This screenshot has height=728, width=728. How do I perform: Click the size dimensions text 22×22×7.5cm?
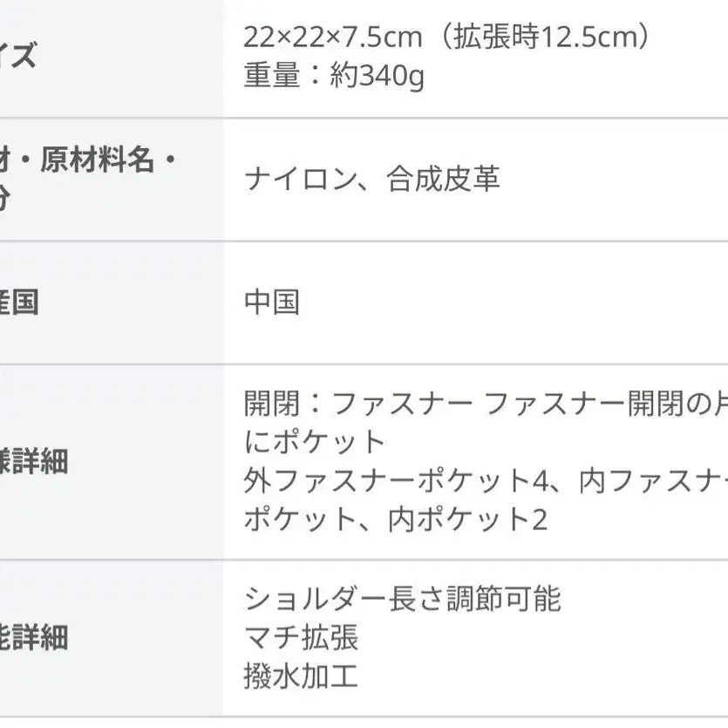[x=333, y=38]
